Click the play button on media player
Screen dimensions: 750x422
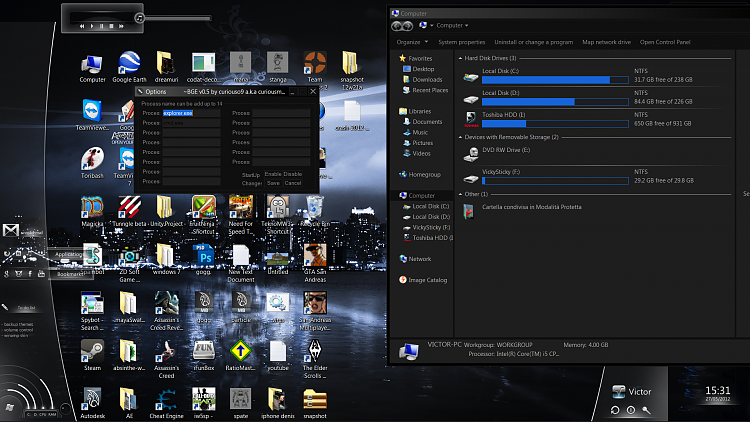tap(93, 25)
